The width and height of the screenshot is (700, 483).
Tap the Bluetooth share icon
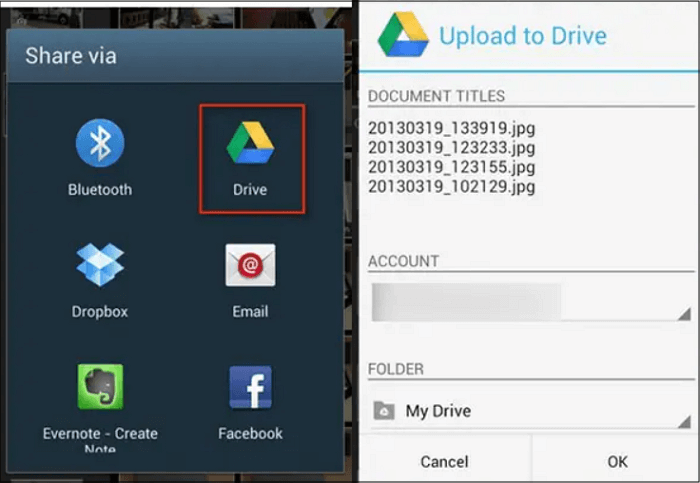[100, 144]
